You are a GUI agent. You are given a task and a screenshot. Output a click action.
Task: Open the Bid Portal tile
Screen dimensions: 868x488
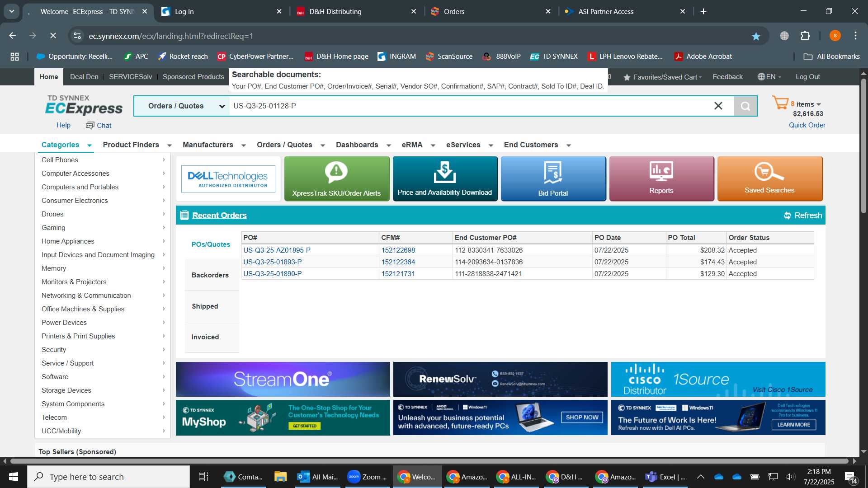pos(553,178)
